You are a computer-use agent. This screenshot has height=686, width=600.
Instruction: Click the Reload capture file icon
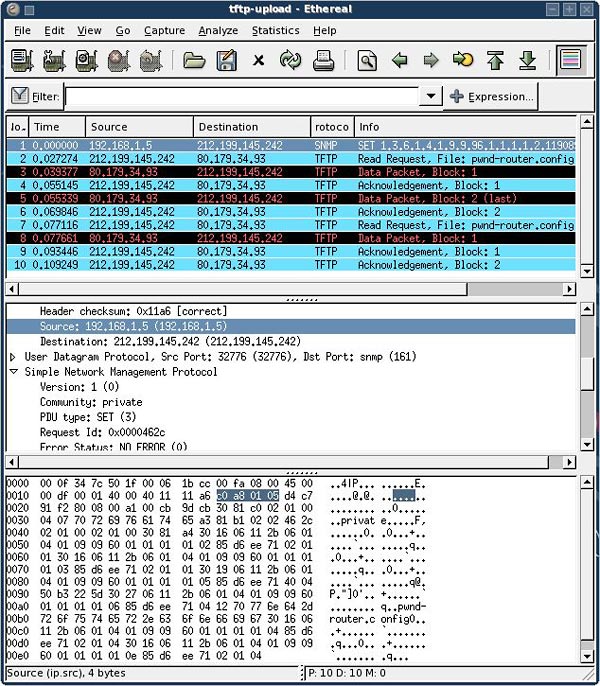[x=290, y=61]
